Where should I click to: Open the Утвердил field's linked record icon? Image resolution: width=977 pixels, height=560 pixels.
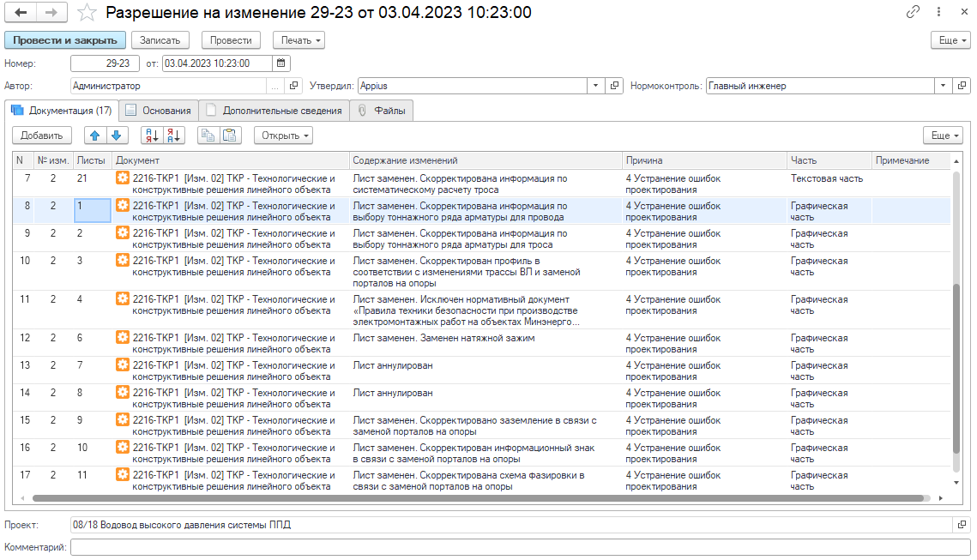[x=614, y=86]
